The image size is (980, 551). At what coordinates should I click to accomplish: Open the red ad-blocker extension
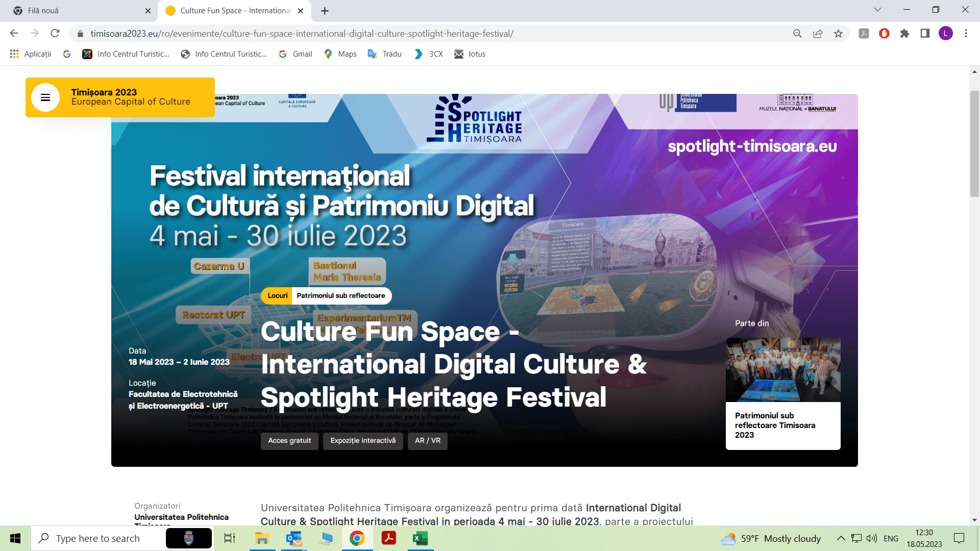pos(884,34)
